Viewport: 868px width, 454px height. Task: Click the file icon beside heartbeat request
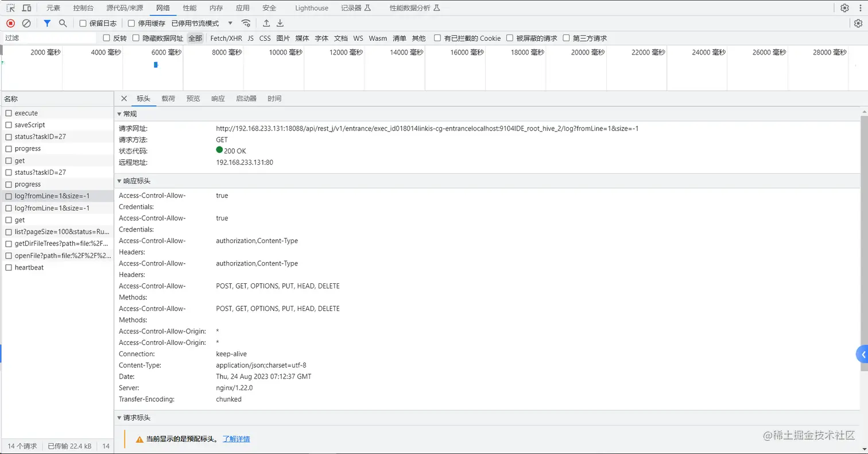pyautogui.click(x=9, y=267)
